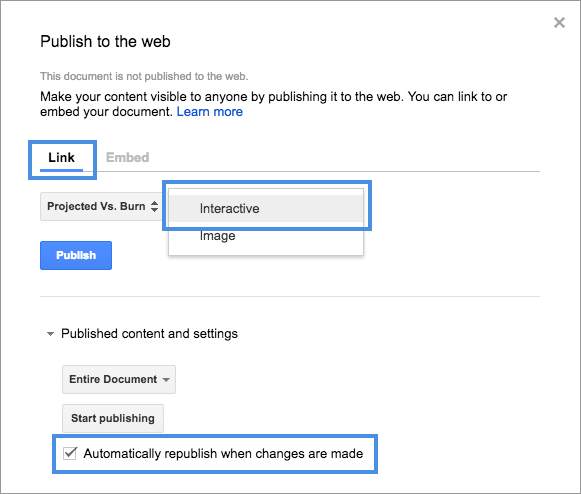Screen dimensions: 581x494
Task: Switch to the Embed tab
Action: click(127, 158)
